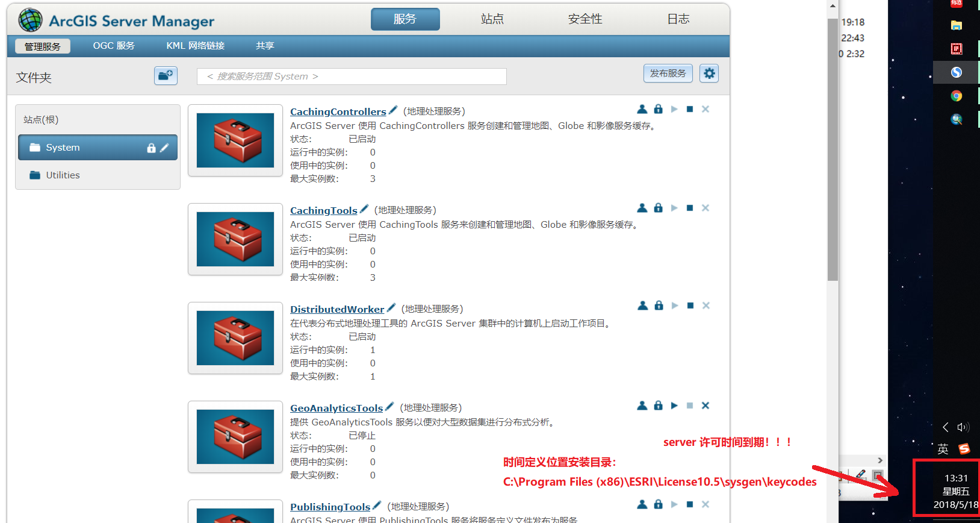Open the services settings gear
This screenshot has width=980, height=523.
tap(709, 74)
